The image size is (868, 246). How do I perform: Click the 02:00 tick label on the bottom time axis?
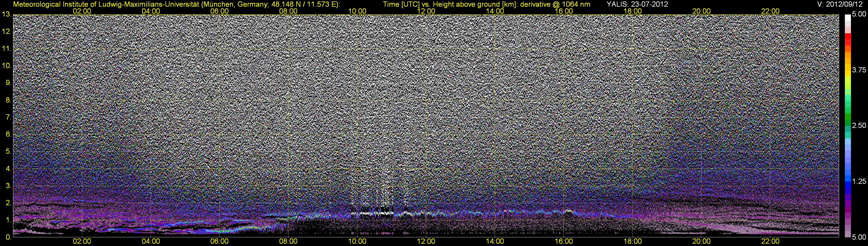click(x=82, y=242)
